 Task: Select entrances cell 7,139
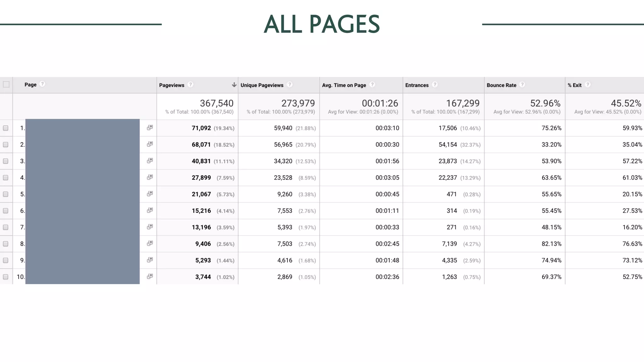[449, 244]
